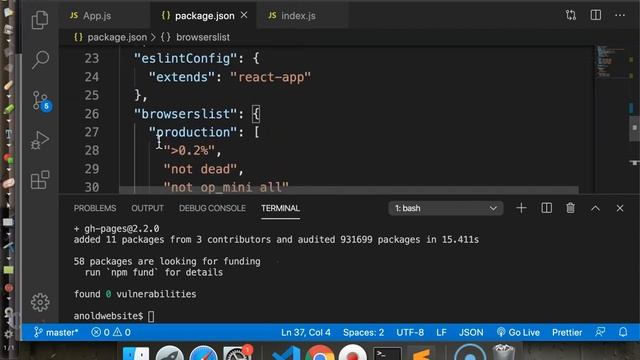
Task: Place cursor on "eslintConfig" key
Action: 186,58
